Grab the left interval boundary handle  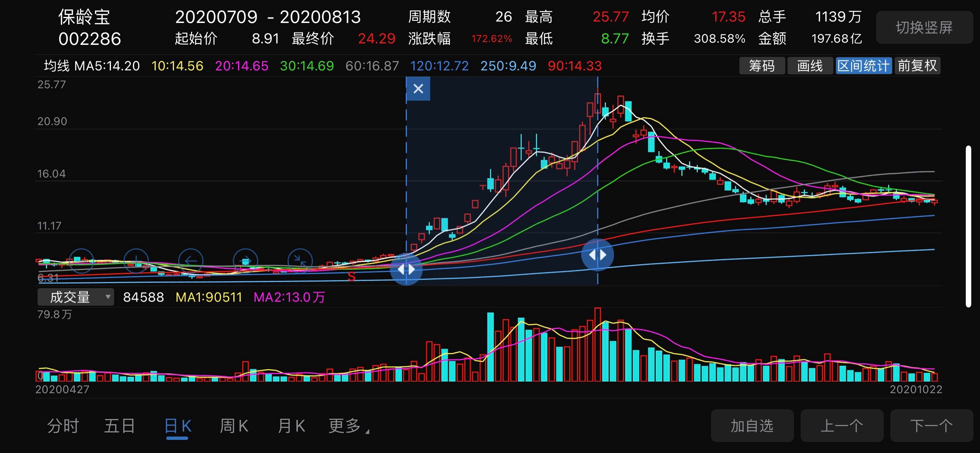point(406,269)
